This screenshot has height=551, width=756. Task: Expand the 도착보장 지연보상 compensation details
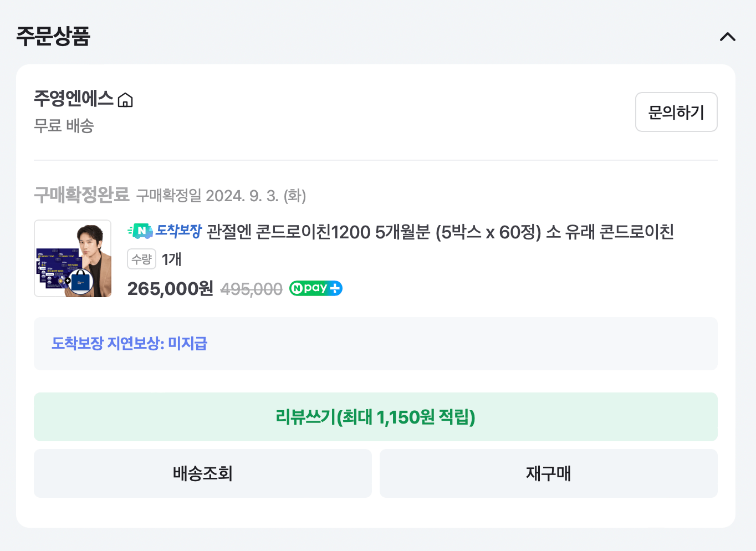(128, 344)
